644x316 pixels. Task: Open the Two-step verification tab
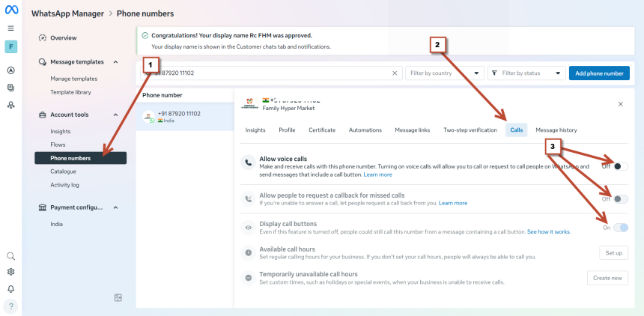pos(470,130)
